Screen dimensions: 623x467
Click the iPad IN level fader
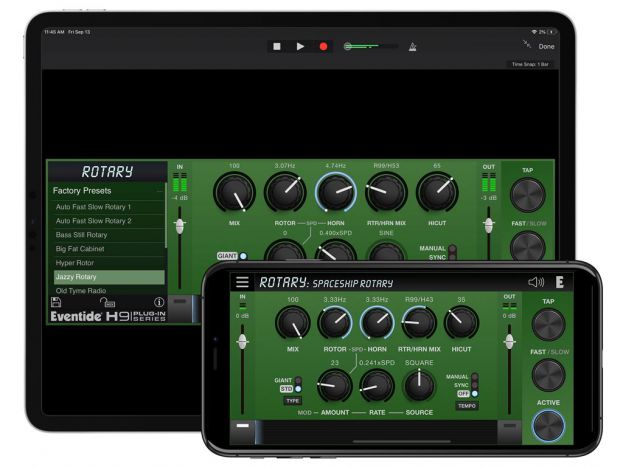180,226
